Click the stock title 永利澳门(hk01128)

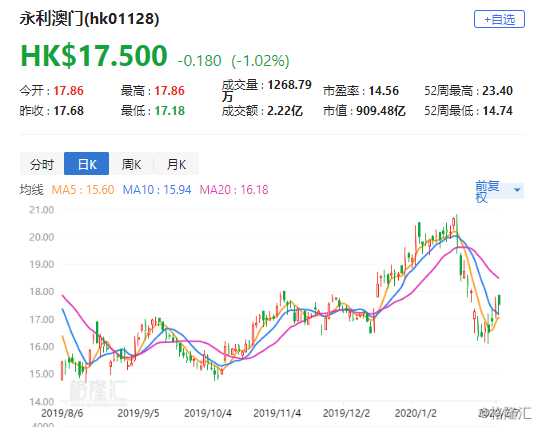89,19
